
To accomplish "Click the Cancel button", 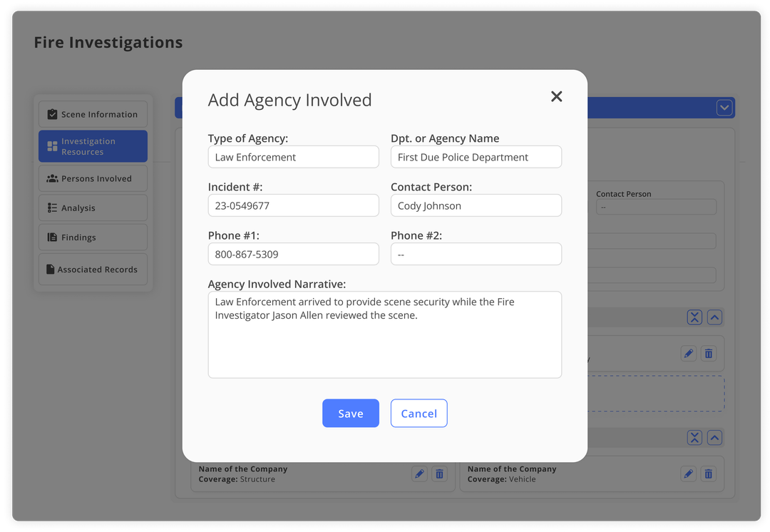I will pyautogui.click(x=419, y=413).
